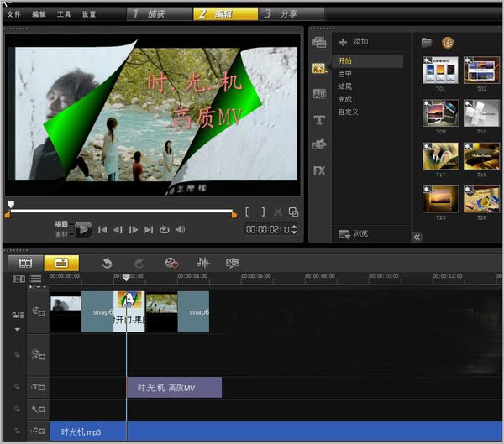Click the Play button in preview
The height and width of the screenshot is (444, 504).
tap(83, 230)
